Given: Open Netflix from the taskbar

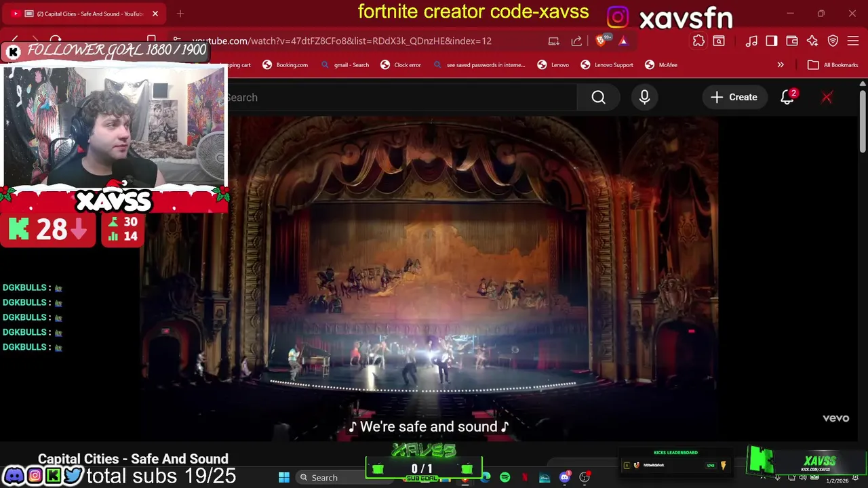Looking at the screenshot, I should pos(524,478).
